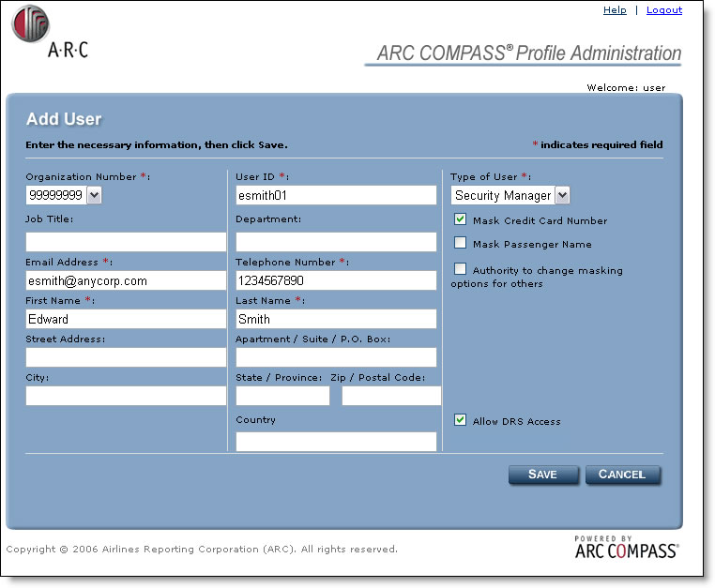Click the Email Address field
715x588 pixels.
pyautogui.click(x=126, y=280)
